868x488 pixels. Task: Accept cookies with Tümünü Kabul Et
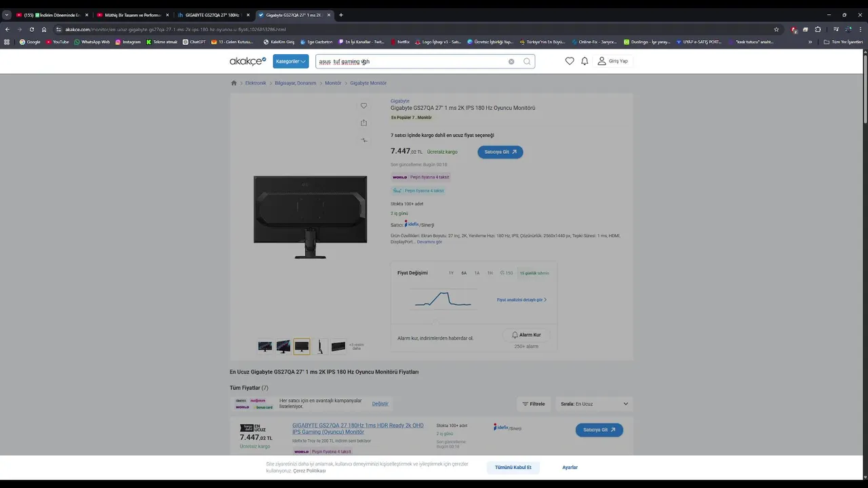point(513,468)
